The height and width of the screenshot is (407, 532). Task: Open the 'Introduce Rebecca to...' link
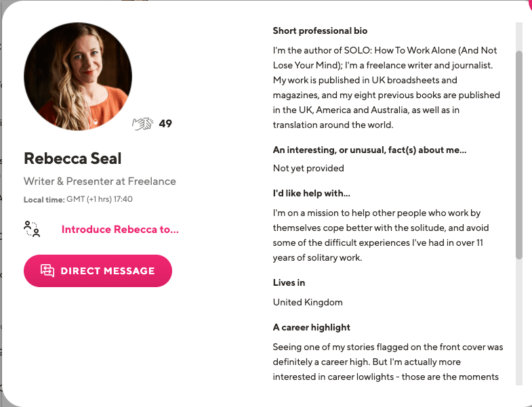click(x=120, y=230)
